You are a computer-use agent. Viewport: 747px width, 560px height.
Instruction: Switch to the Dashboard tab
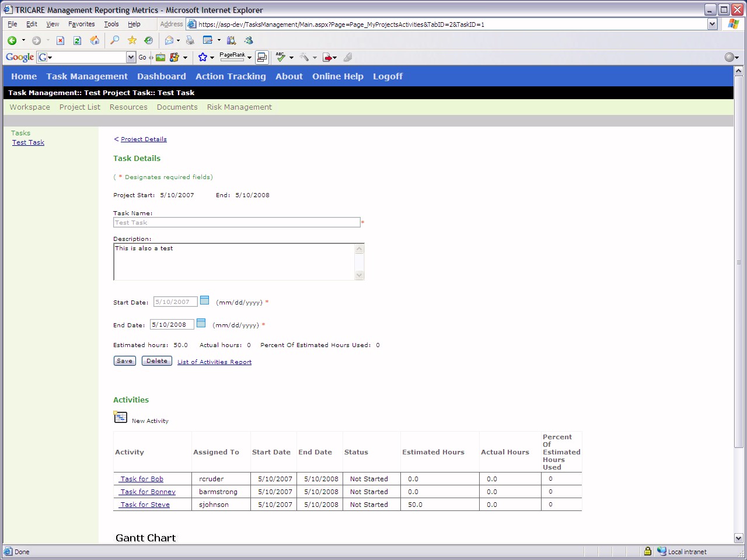pyautogui.click(x=161, y=76)
